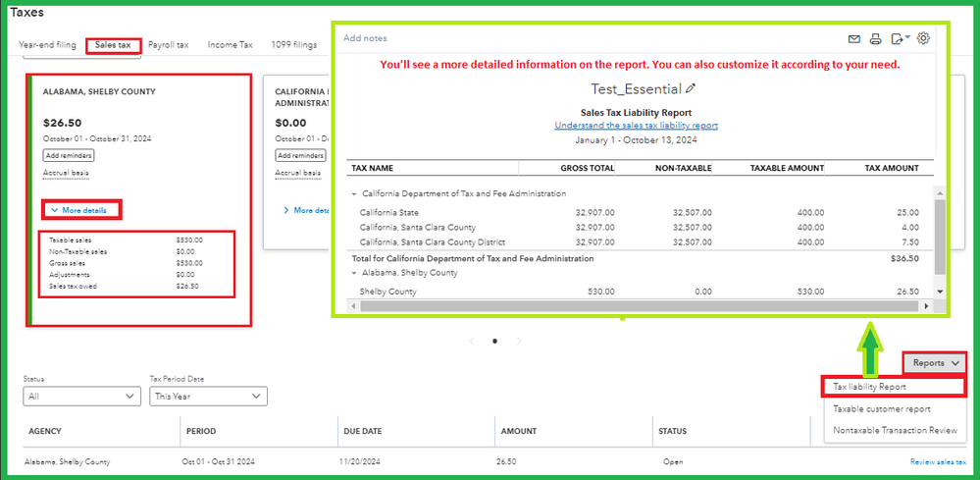980x480 pixels.
Task: Click NON-TAXABLE report column header
Action: click(x=685, y=168)
